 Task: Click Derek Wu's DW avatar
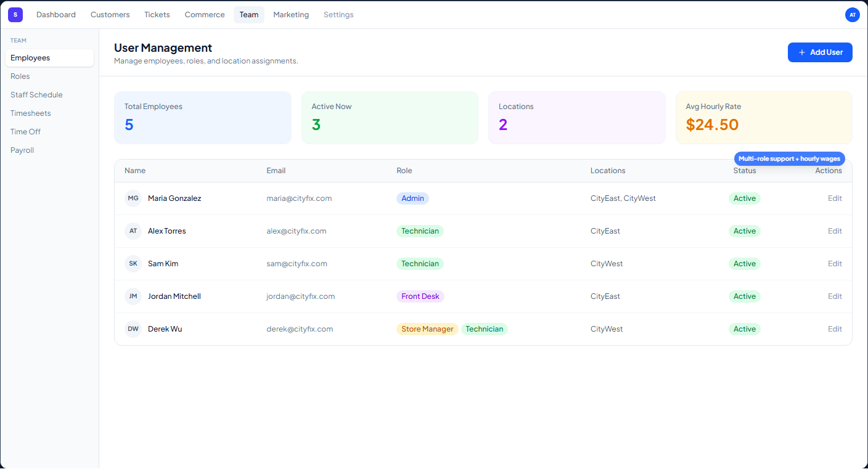coord(133,329)
